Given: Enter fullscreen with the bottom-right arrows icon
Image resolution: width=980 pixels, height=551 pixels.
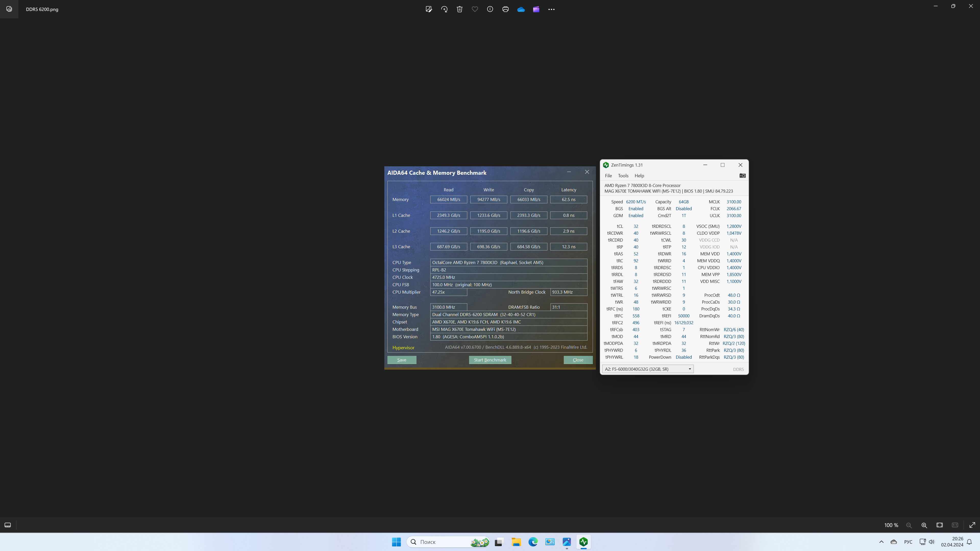Looking at the screenshot, I should (972, 525).
